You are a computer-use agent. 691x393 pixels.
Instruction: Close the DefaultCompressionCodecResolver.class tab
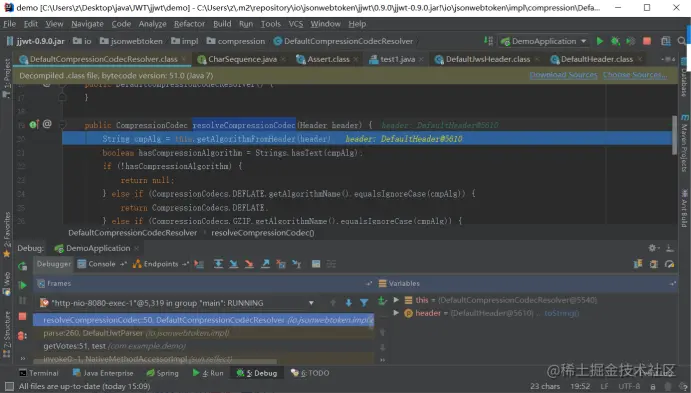(184, 59)
